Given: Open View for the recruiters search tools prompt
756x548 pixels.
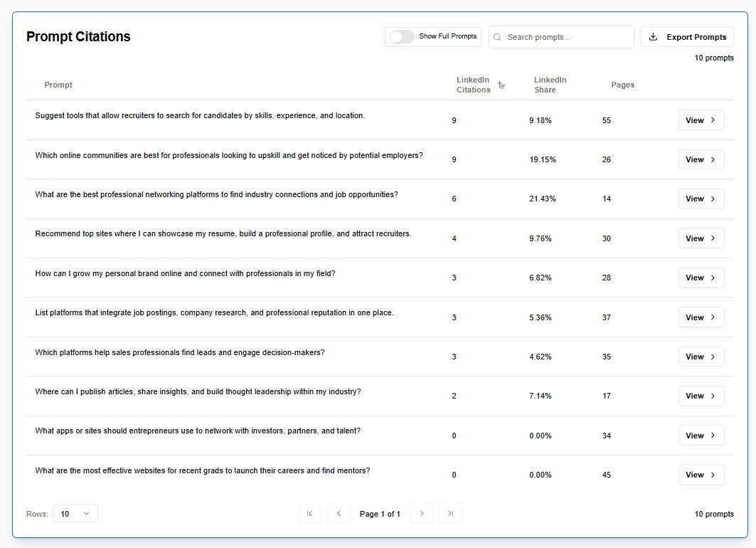Looking at the screenshot, I should 701,120.
